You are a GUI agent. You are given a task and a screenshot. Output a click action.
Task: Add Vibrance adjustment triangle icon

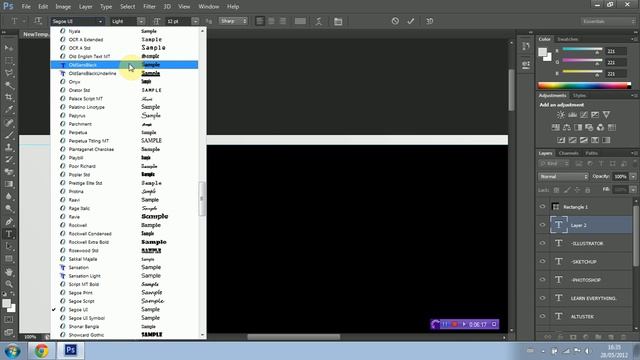607,115
